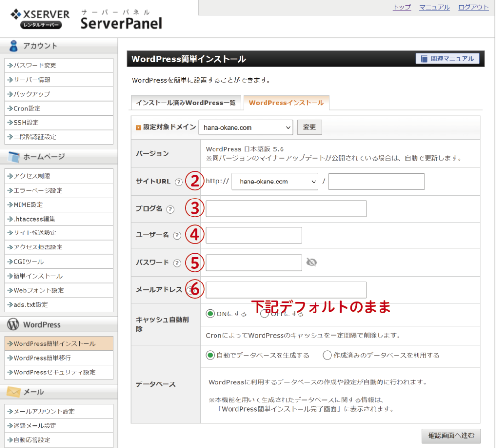This screenshot has height=448, width=497.
Task: Open サーバー情報 in sidebar
Action: click(x=59, y=80)
